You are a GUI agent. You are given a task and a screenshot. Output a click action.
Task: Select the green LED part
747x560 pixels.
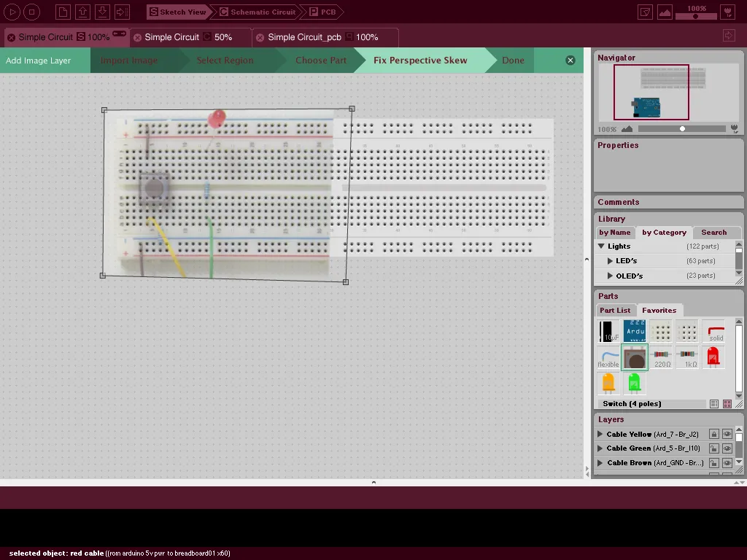(635, 384)
